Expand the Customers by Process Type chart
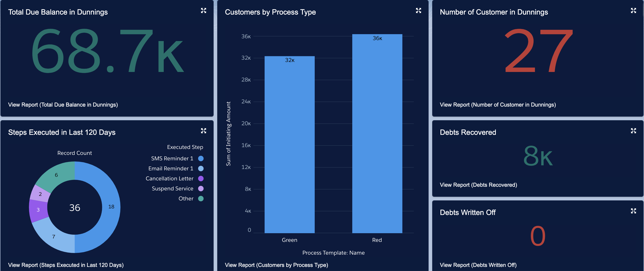Viewport: 644px width, 271px height. tap(418, 10)
